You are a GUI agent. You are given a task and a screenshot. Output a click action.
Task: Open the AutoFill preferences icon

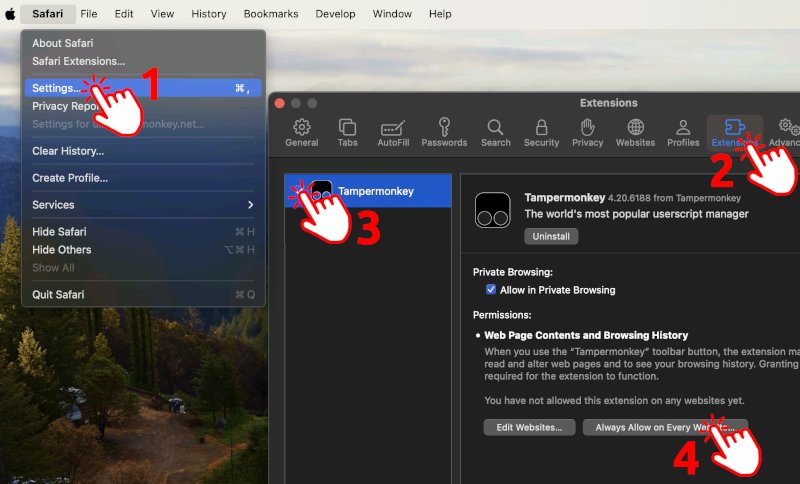393,132
